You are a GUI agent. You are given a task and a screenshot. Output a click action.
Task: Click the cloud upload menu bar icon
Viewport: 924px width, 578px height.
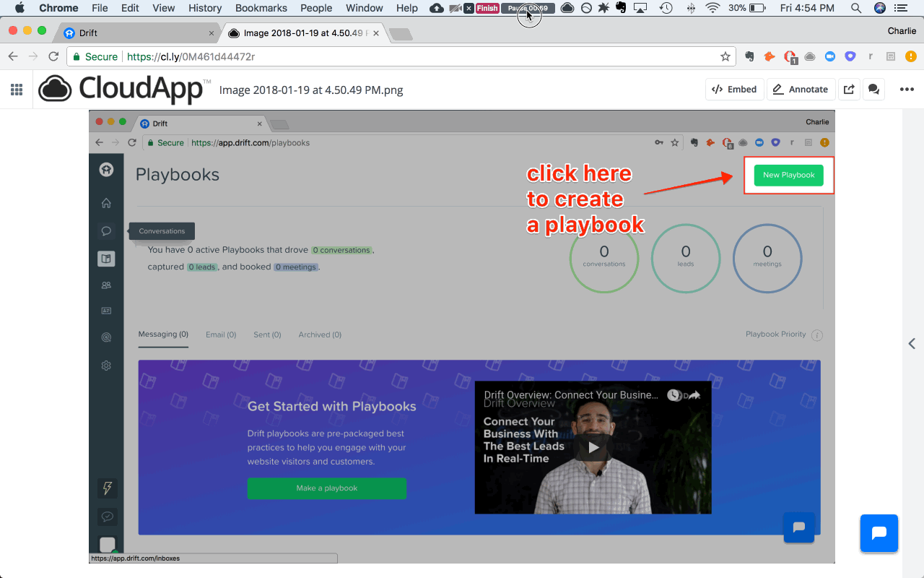(x=436, y=8)
